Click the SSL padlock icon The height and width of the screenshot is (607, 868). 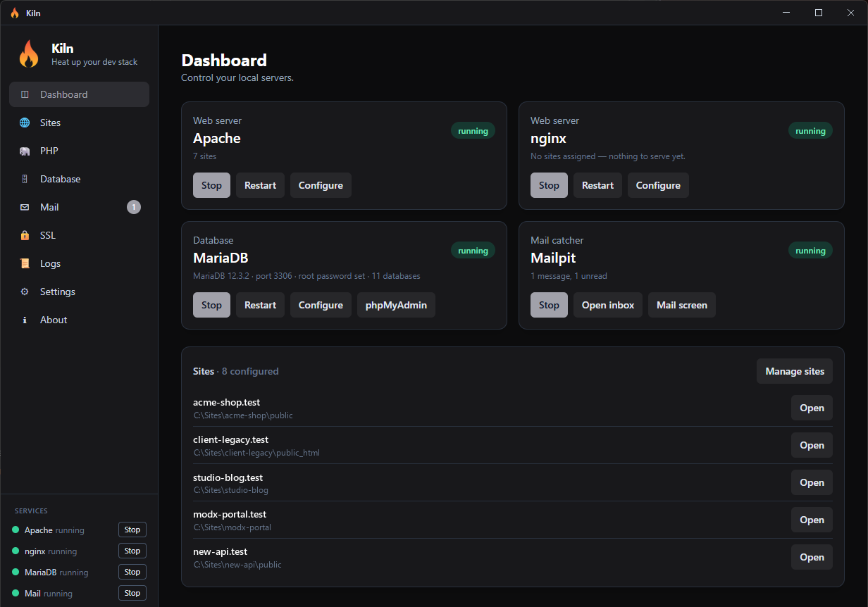point(25,235)
